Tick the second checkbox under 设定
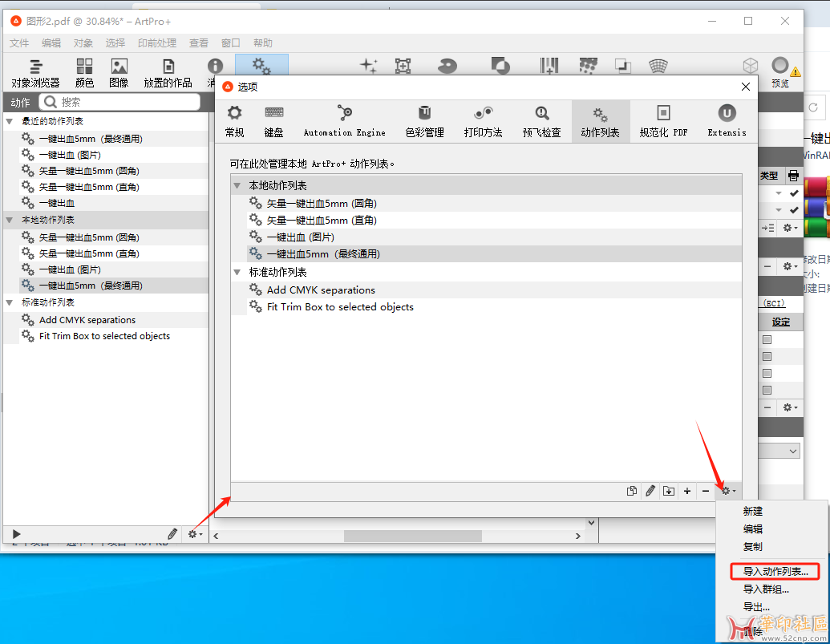 coord(767,357)
